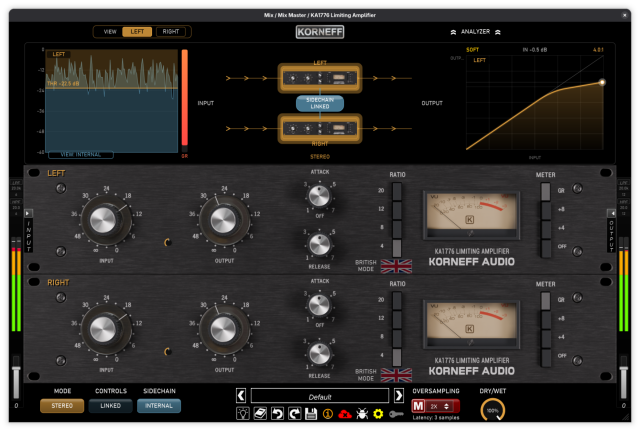Click the input level fader

16,369
